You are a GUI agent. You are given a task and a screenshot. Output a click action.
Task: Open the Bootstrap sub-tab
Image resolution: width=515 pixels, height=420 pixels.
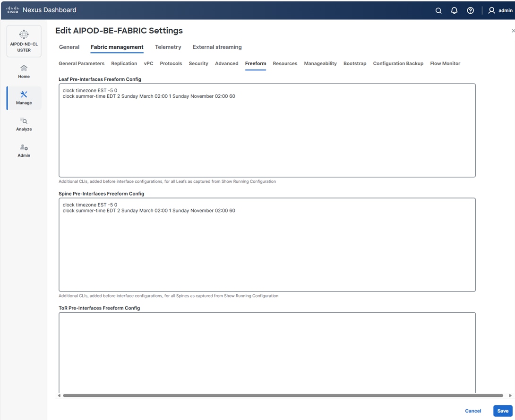click(355, 63)
